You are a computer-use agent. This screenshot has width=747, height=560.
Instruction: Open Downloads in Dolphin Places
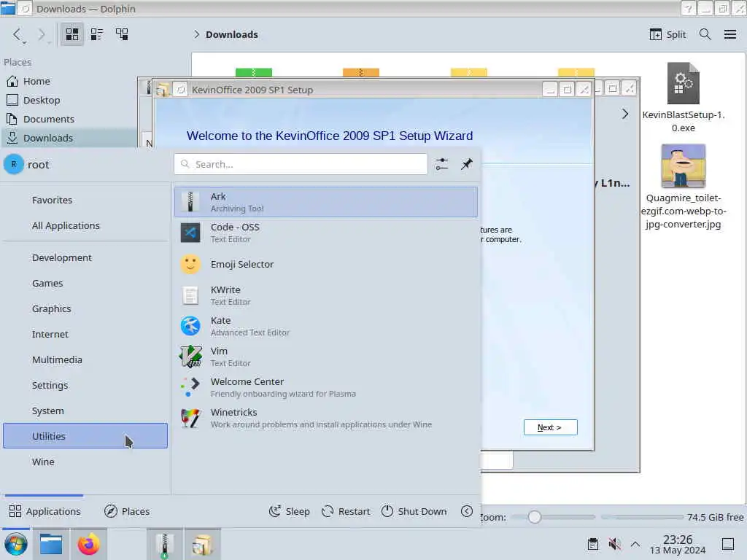click(x=69, y=138)
